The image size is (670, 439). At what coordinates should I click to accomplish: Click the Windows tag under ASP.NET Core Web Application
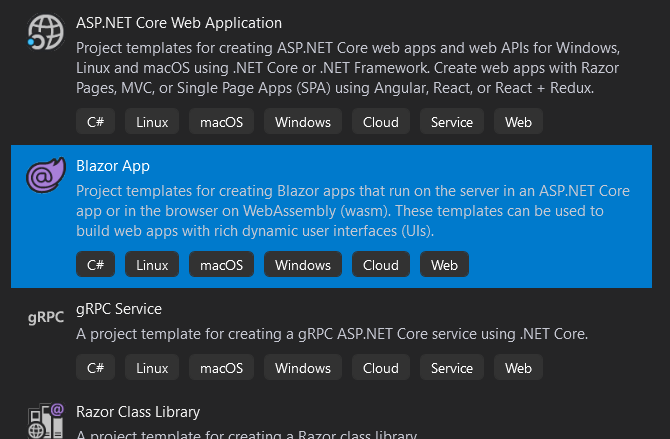303,122
